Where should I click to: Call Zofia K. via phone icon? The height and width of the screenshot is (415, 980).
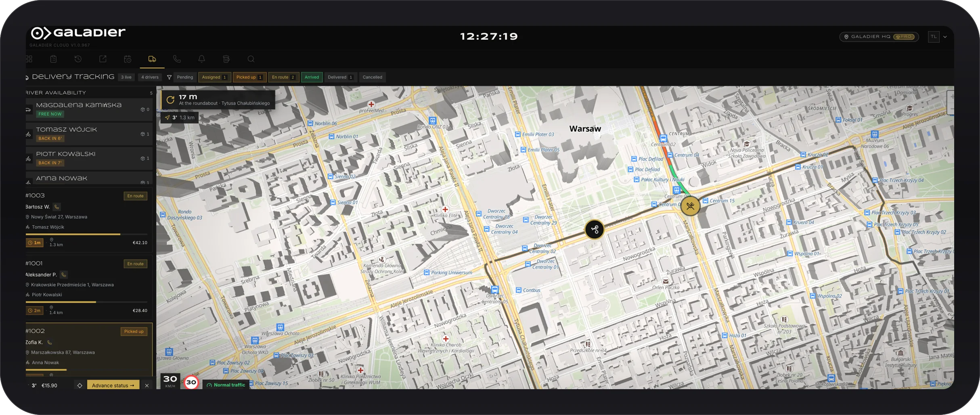pos(50,342)
